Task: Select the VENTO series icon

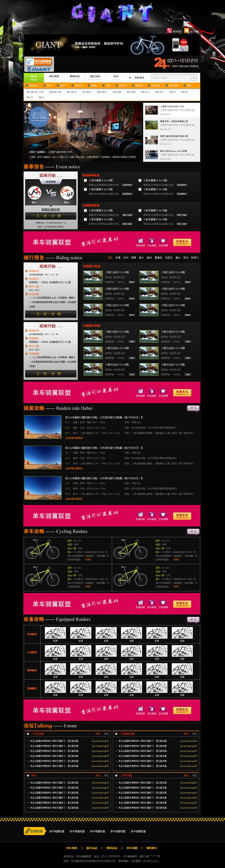Action: [x=73, y=86]
